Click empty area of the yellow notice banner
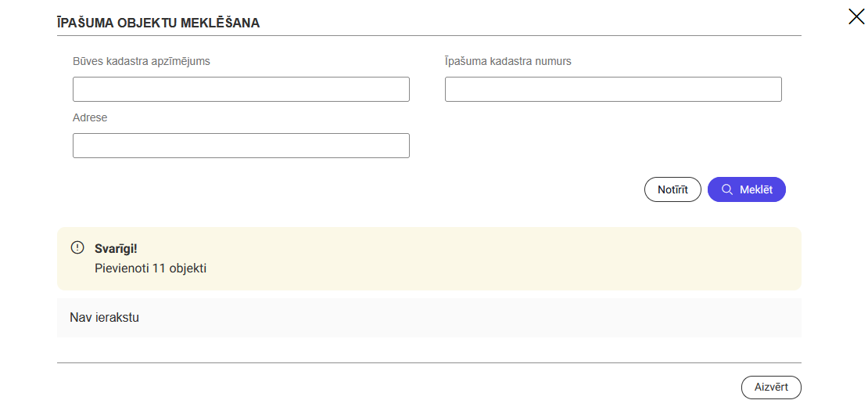Screen dimensions: 868x411 pyautogui.click(x=508, y=258)
